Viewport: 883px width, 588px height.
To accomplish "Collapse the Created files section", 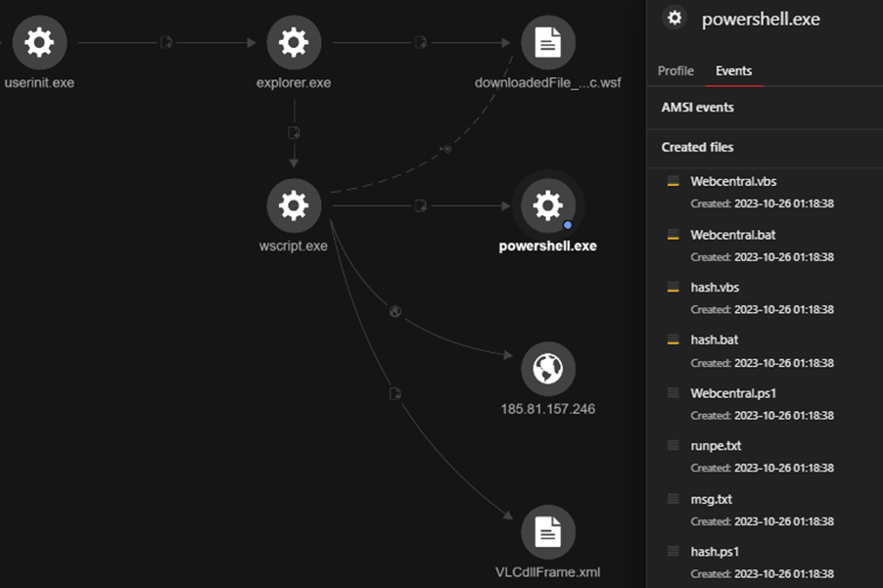I will [x=697, y=148].
